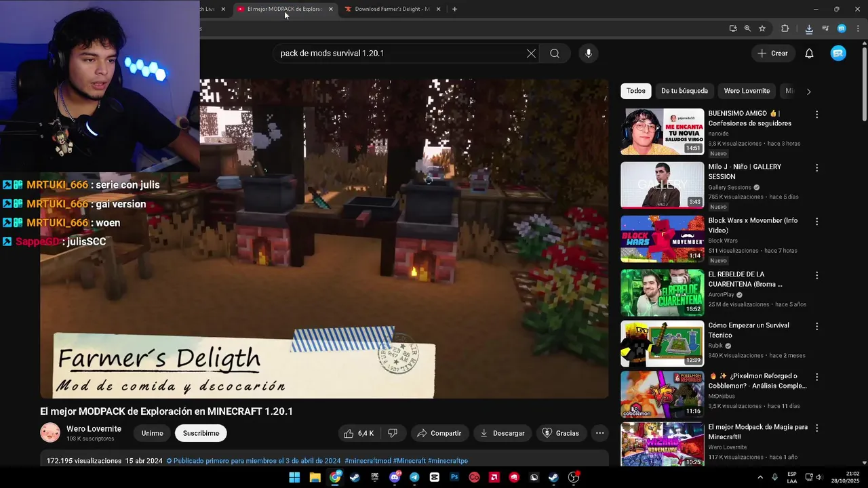Open options for Block Wars x Movember video
The width and height of the screenshot is (868, 488).
click(816, 222)
